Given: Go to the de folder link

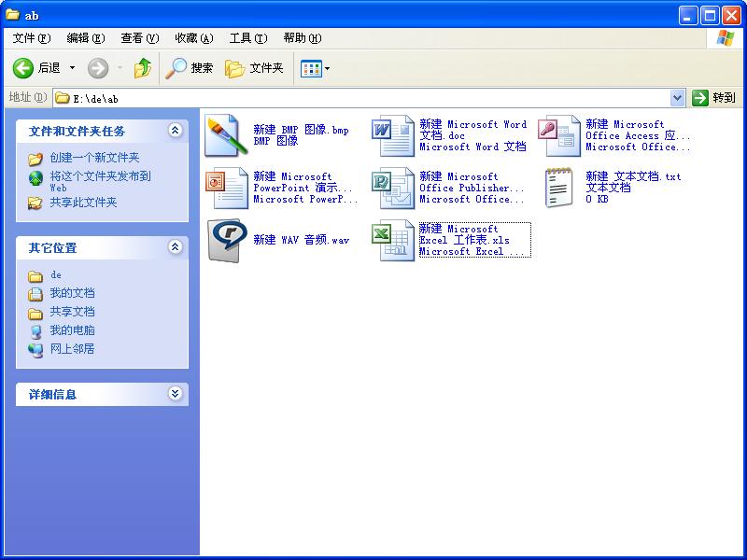Looking at the screenshot, I should 56,274.
